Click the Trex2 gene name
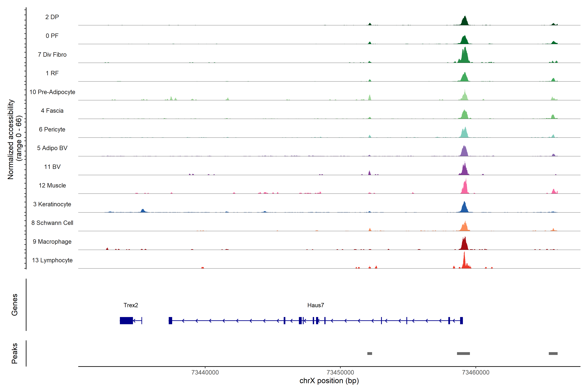Image resolution: width=588 pixels, height=392 pixels. coord(131,305)
